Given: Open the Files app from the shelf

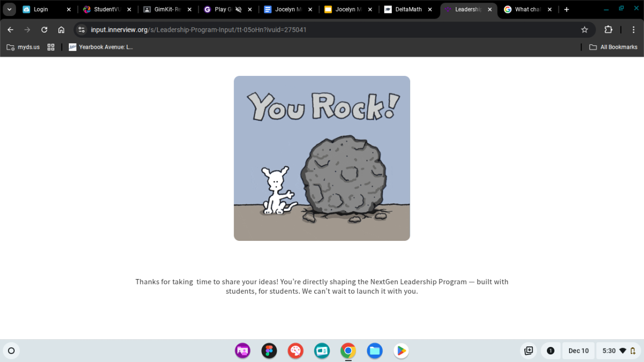Looking at the screenshot, I should coord(375,351).
